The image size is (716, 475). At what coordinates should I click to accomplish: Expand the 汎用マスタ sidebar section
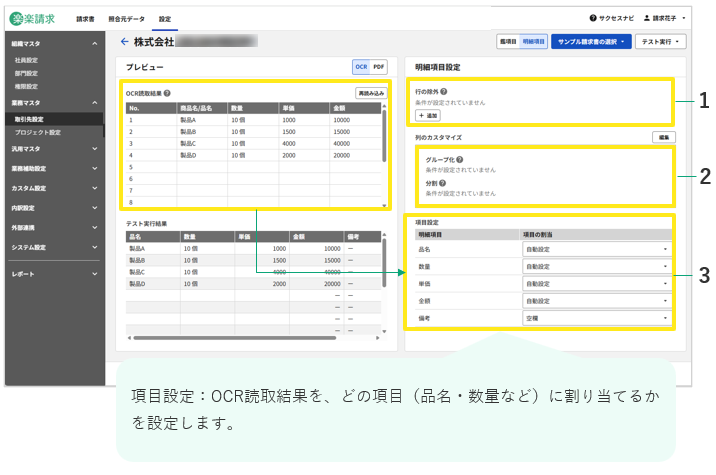95,149
